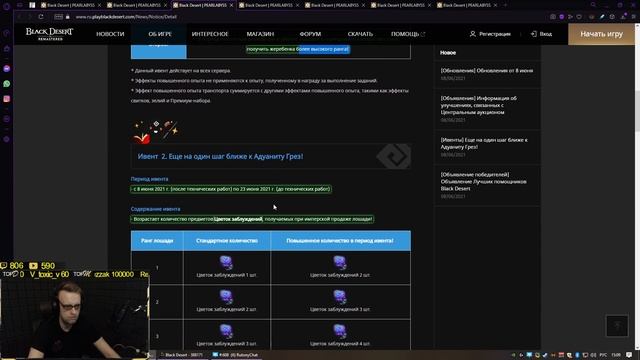This screenshot has height=360, width=640.
Task: Open the СКАЧАТЬ menu item
Action: (x=360, y=34)
